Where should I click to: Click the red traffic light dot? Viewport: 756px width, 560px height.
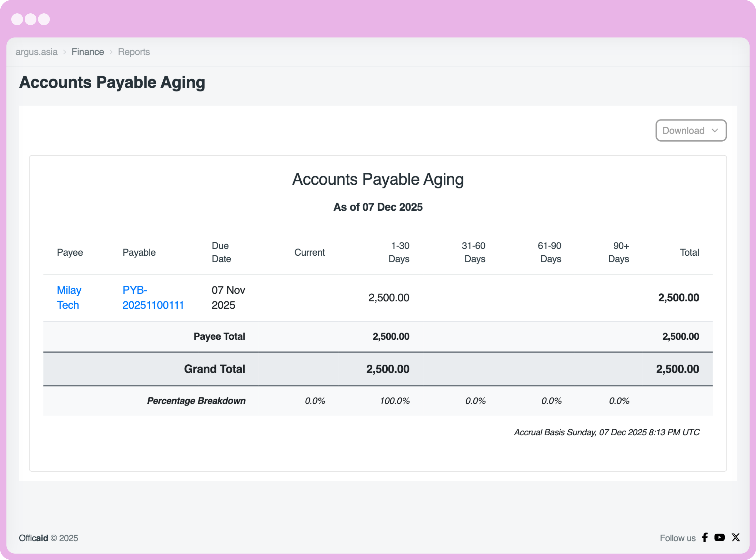[17, 19]
